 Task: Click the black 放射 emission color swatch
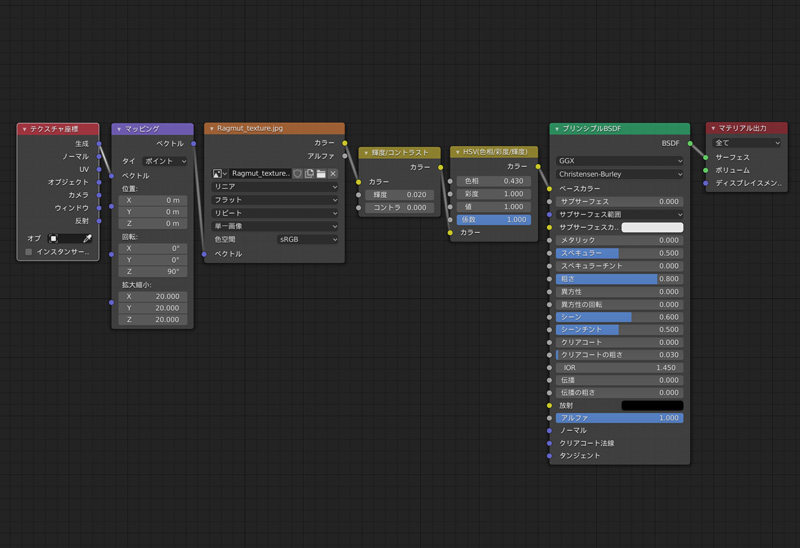[x=652, y=406]
